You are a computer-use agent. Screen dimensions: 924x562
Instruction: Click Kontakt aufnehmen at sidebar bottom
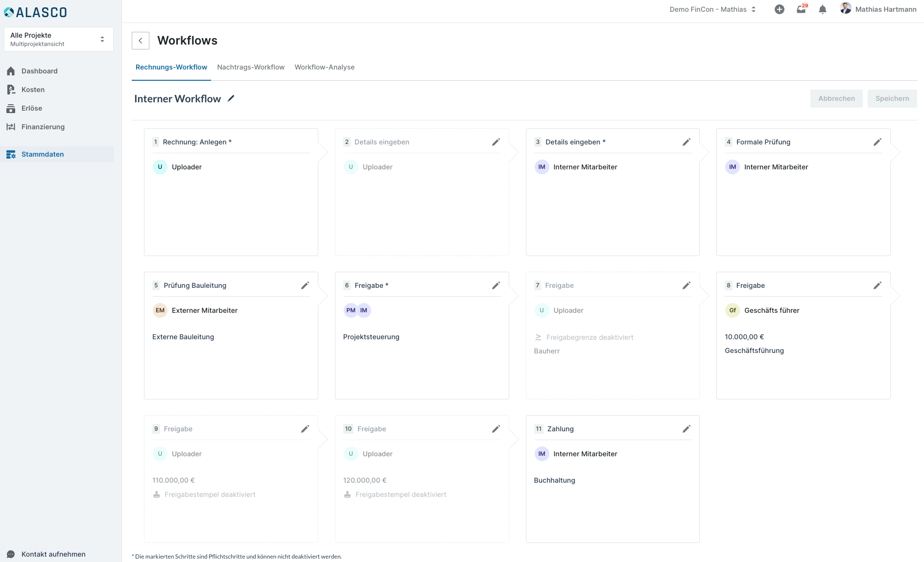tap(53, 554)
